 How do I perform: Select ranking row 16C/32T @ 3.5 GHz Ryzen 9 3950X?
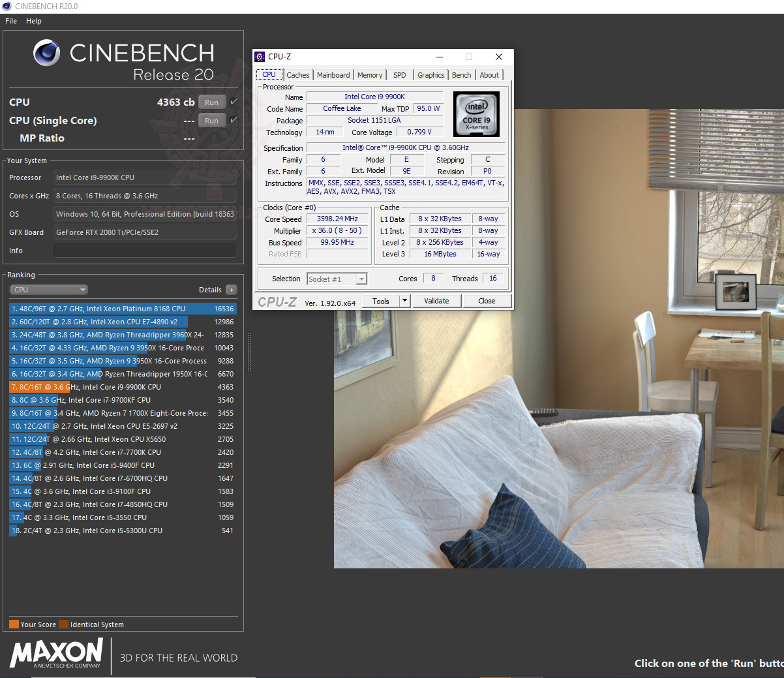point(123,361)
